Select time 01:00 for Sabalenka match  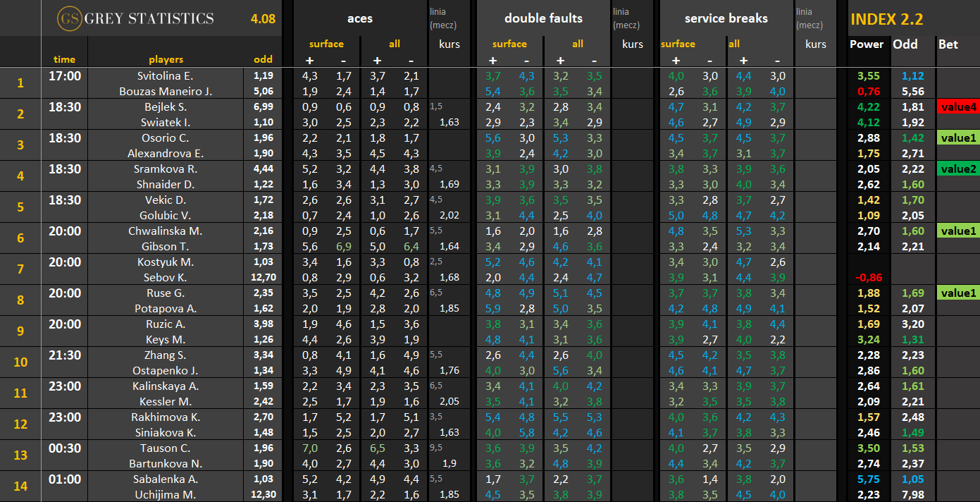click(x=64, y=479)
